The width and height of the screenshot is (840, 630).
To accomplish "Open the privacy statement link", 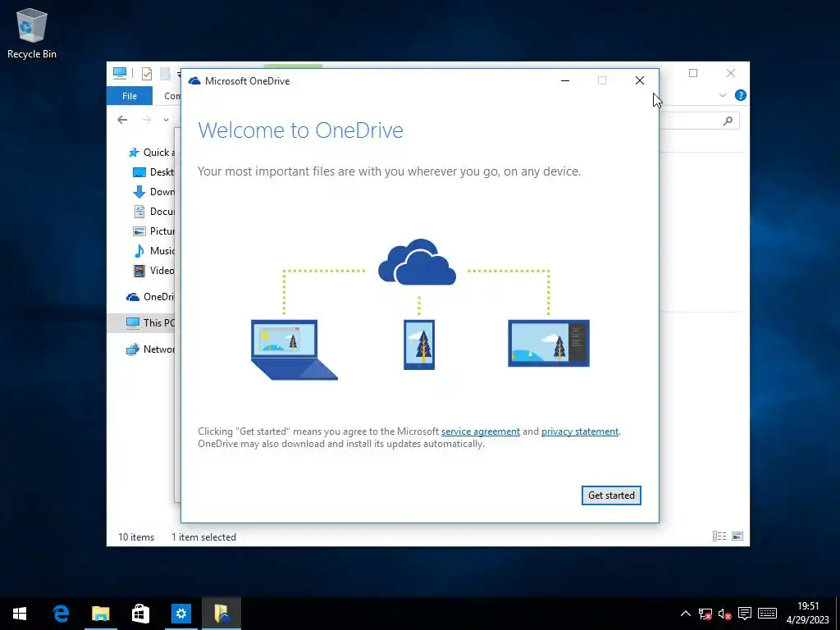I will coord(580,431).
